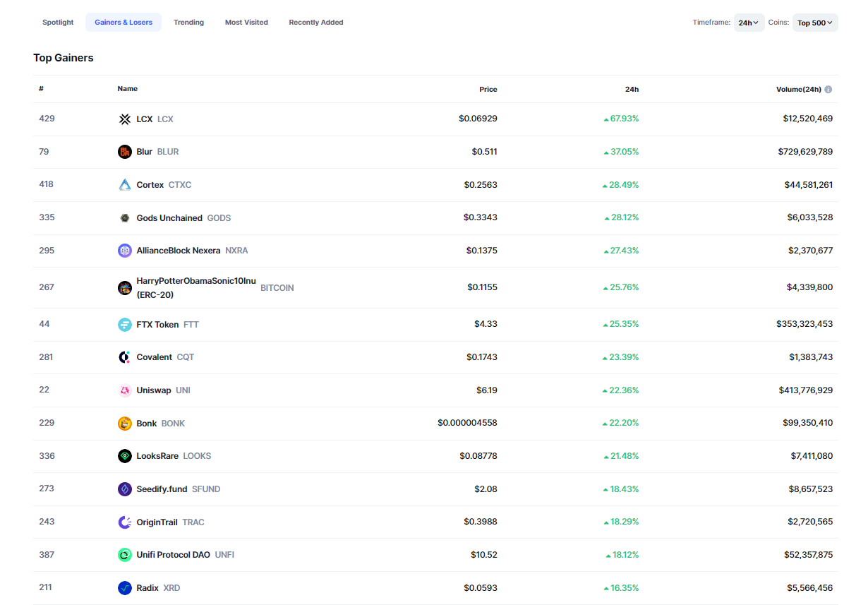
Task: Click the Uniswap unicorn logo icon
Action: click(125, 390)
